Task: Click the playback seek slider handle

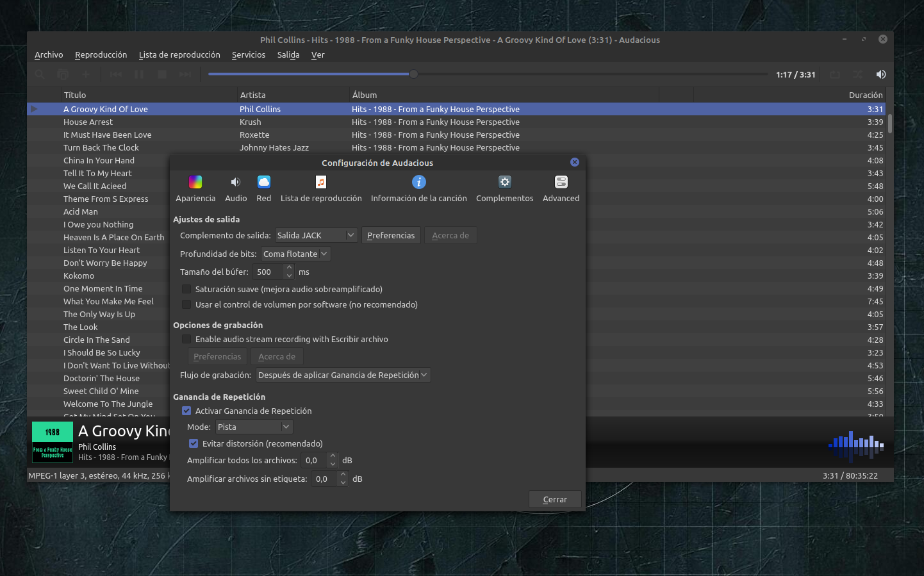Action: (x=413, y=74)
